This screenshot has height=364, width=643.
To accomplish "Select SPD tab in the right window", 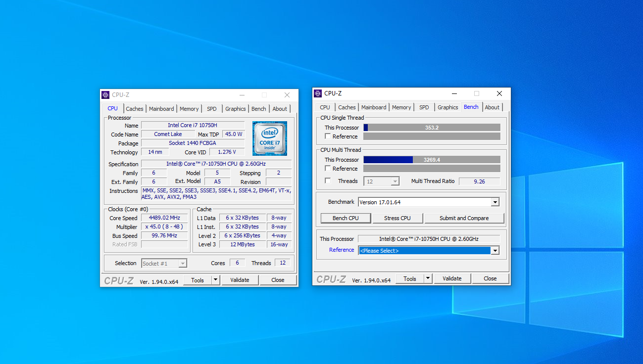I will click(424, 107).
